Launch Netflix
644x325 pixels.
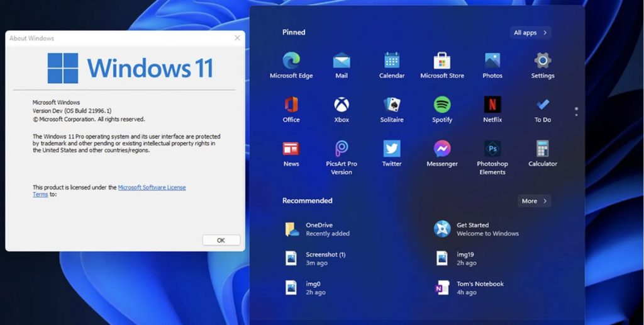pyautogui.click(x=492, y=109)
